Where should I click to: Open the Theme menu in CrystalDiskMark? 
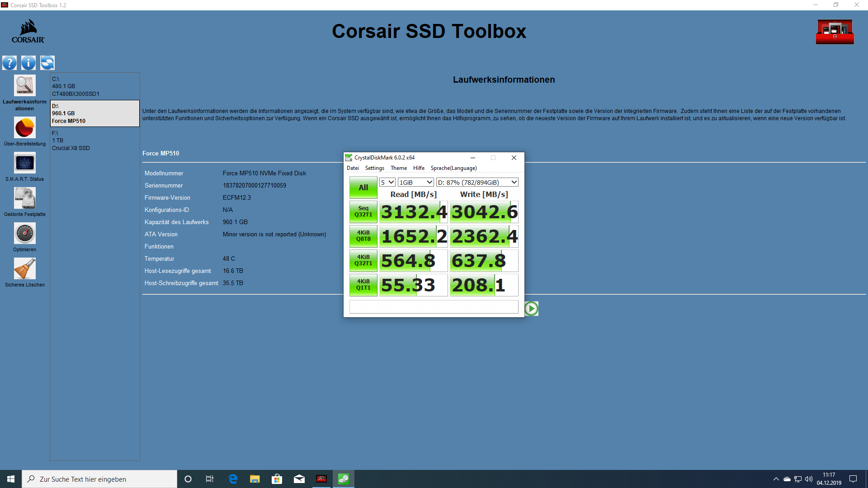tap(398, 168)
